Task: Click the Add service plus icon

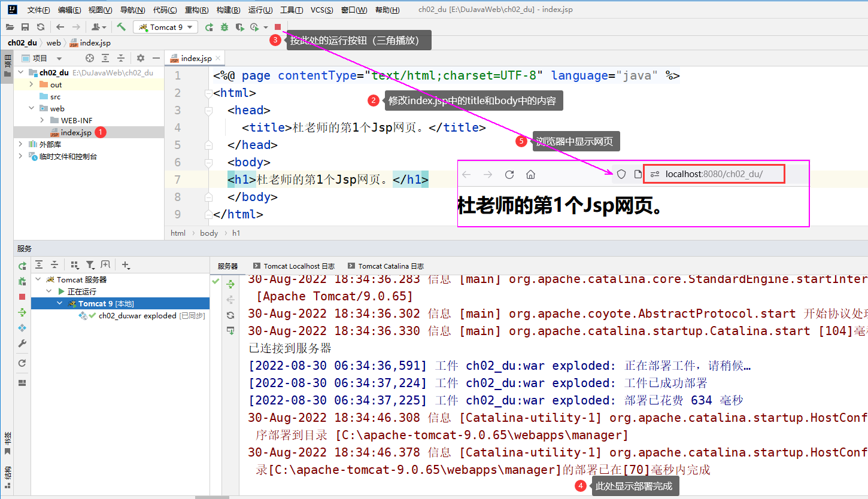Action: click(x=125, y=265)
